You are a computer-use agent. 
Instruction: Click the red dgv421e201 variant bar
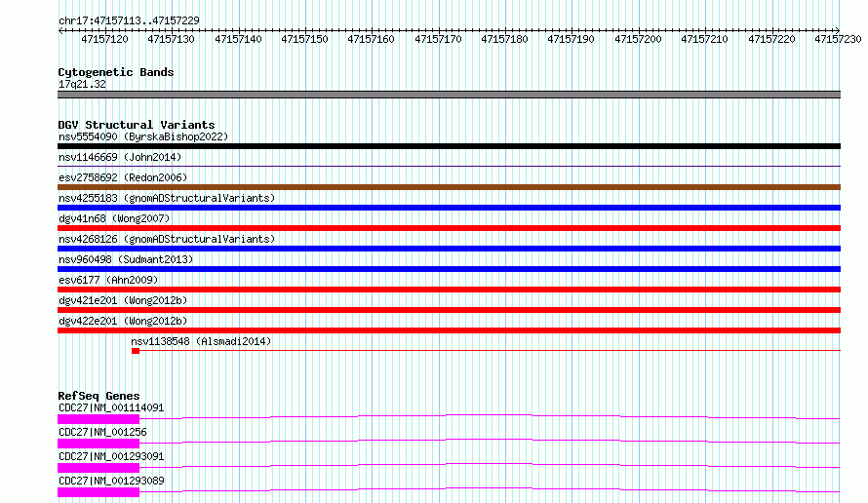click(449, 310)
